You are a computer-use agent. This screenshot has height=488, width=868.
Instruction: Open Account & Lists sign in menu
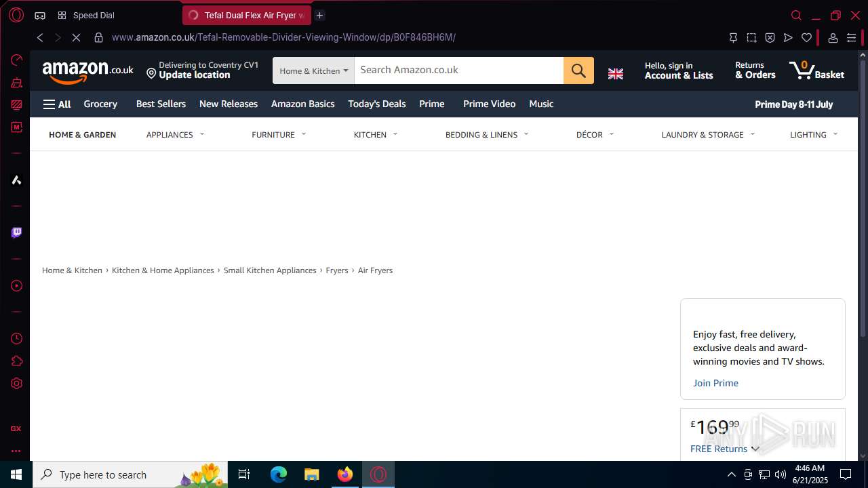tap(679, 70)
